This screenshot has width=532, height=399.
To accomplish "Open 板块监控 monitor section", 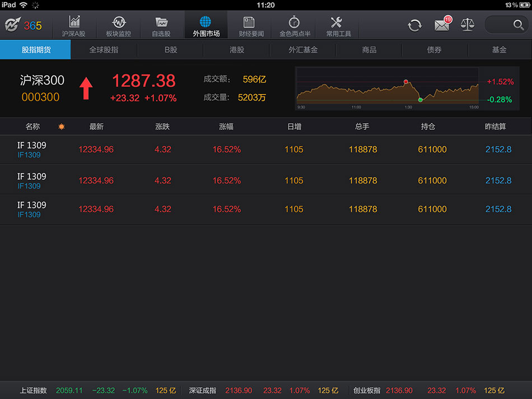I will [118, 26].
